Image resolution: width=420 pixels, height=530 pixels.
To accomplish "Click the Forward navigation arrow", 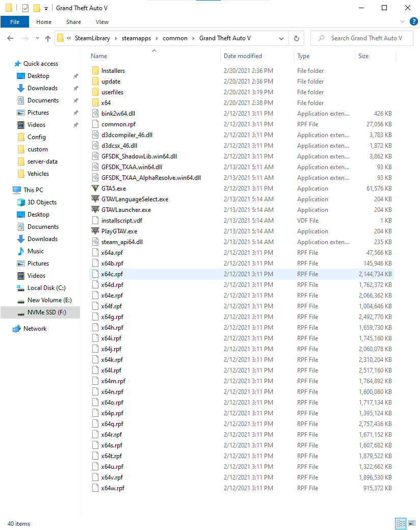I will 25,38.
